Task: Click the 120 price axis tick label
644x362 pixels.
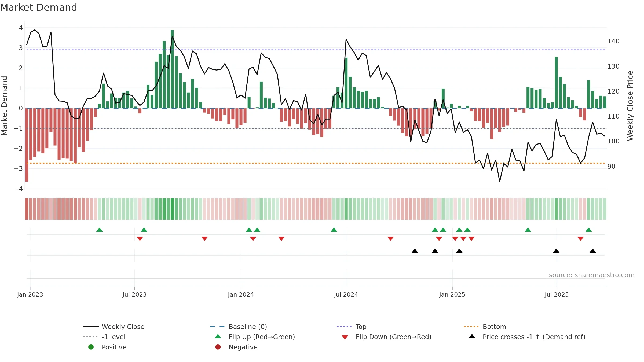Action: (613, 91)
